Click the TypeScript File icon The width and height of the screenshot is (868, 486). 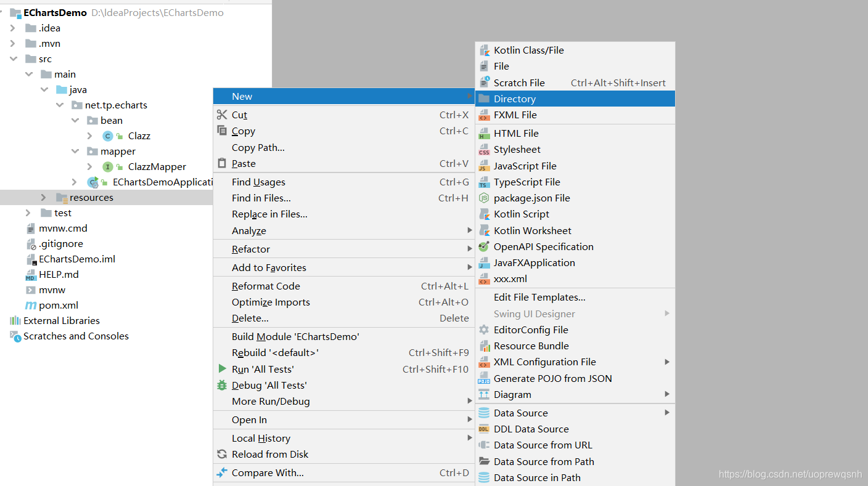tap(484, 182)
